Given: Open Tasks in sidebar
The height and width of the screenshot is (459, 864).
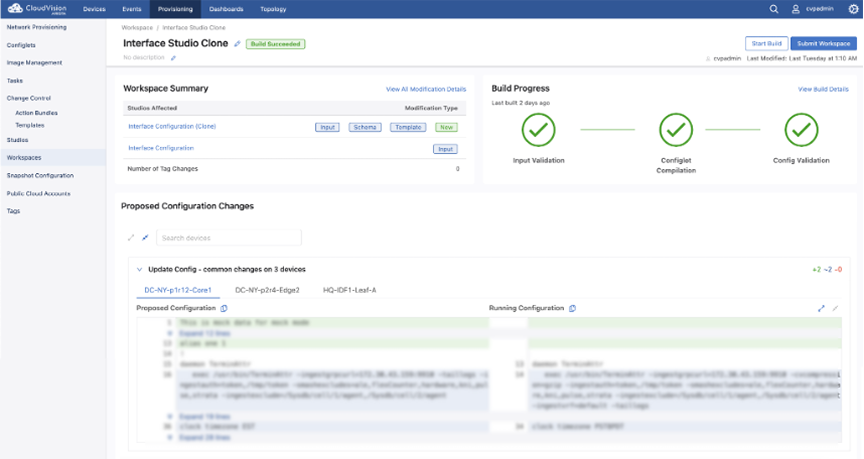Looking at the screenshot, I should pyautogui.click(x=15, y=80).
